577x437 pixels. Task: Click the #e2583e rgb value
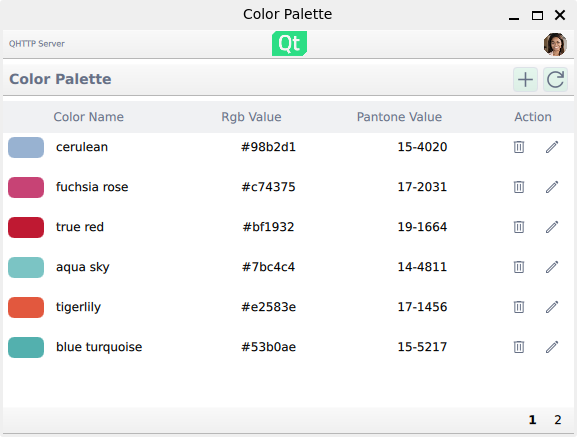click(268, 307)
